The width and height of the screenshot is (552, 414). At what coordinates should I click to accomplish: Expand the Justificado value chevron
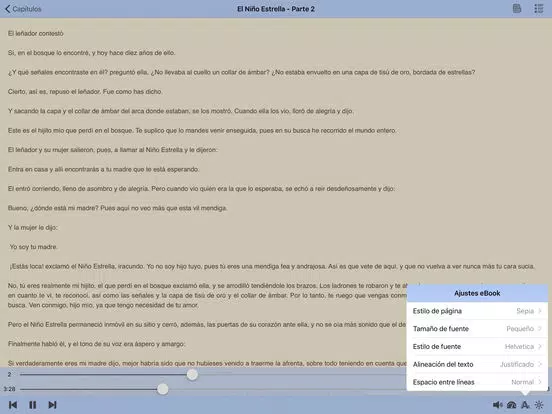pyautogui.click(x=540, y=364)
